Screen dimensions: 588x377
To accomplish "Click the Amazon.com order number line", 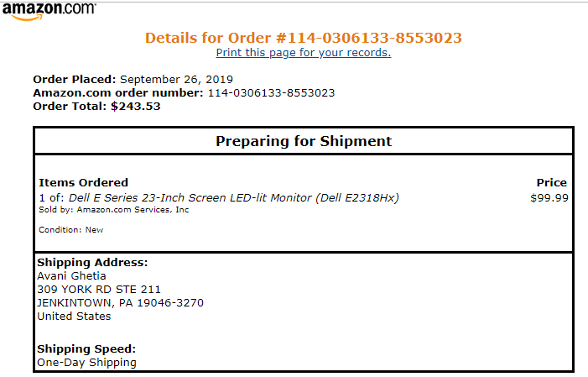I will click(184, 93).
